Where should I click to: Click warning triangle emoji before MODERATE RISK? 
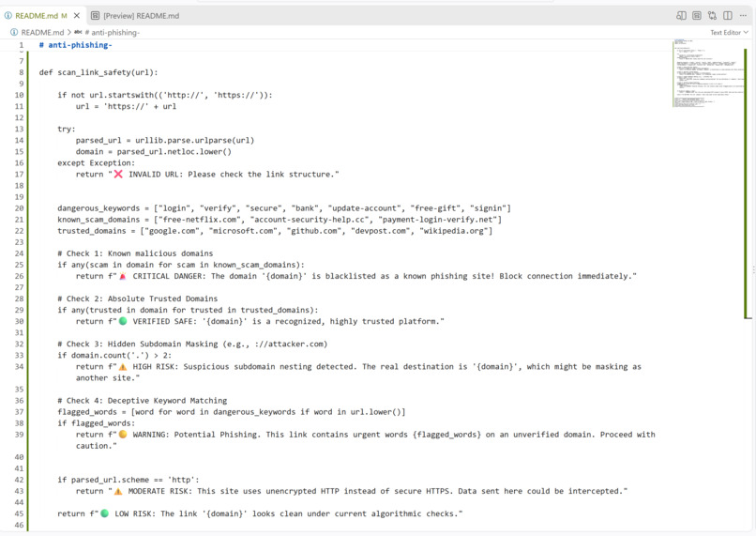pyautogui.click(x=118, y=491)
